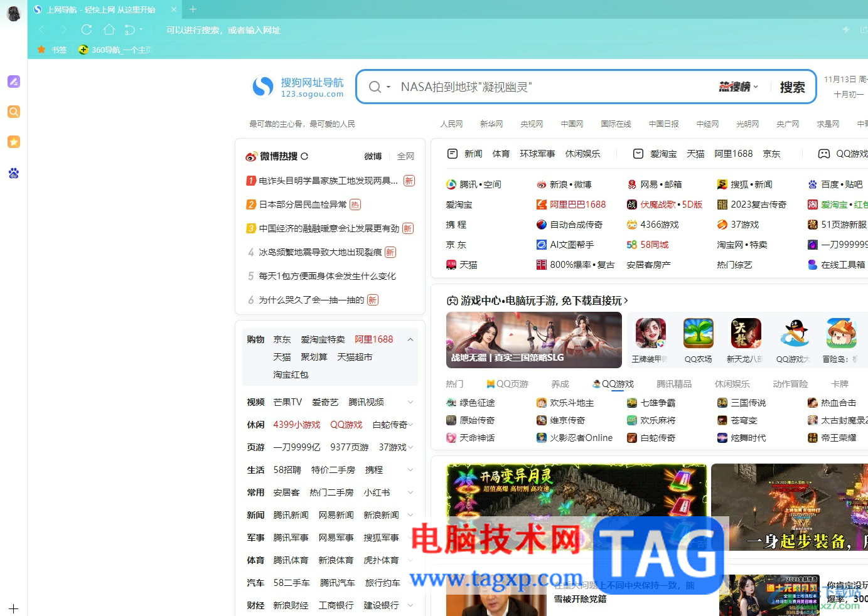Open 腾讯•空间 site link
This screenshot has width=868, height=616.
474,184
